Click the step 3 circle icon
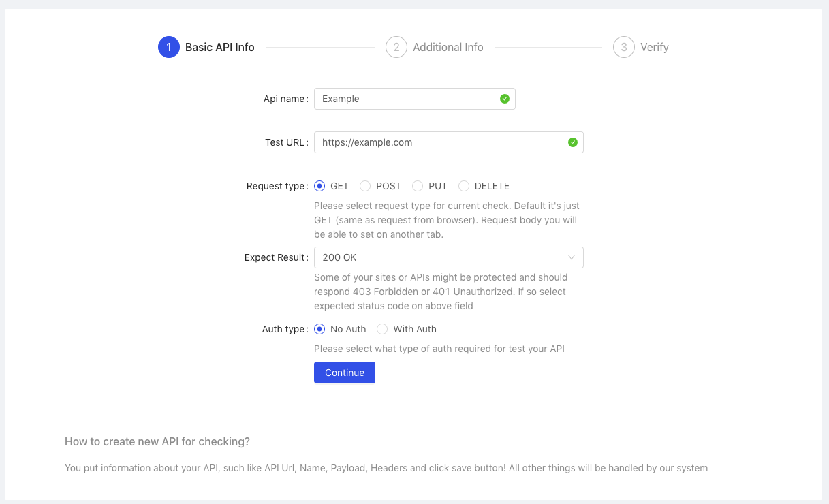 pos(623,47)
